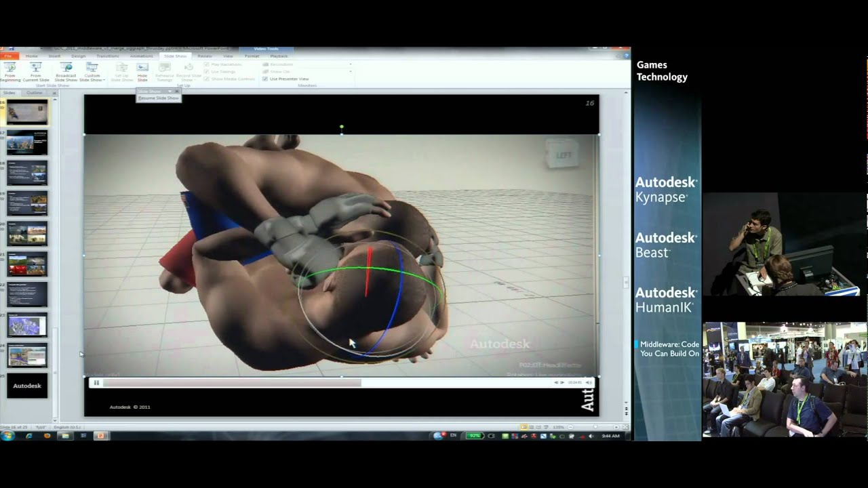Image resolution: width=868 pixels, height=488 pixels.
Task: Close the slides thumbnail pane
Action: pos(55,93)
